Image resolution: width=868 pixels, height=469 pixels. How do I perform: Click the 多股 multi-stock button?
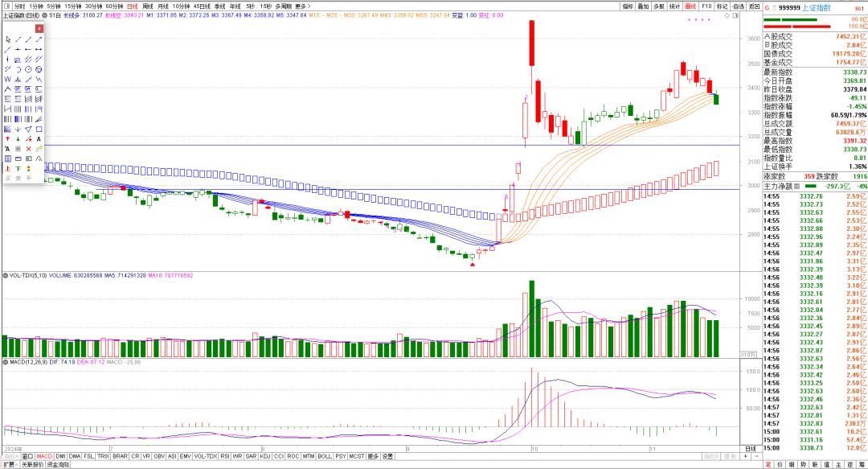pos(658,6)
